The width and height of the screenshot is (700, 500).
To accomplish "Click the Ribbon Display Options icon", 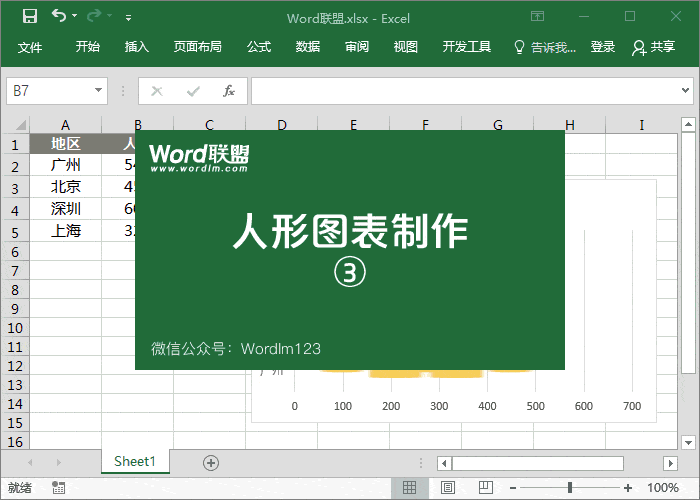I will [x=537, y=17].
